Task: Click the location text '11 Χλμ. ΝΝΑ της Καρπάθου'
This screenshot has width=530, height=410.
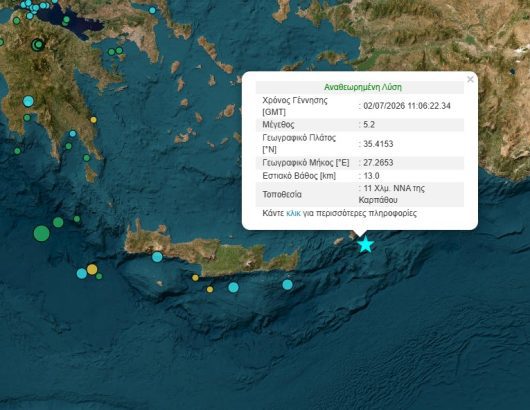Action: 392,194
